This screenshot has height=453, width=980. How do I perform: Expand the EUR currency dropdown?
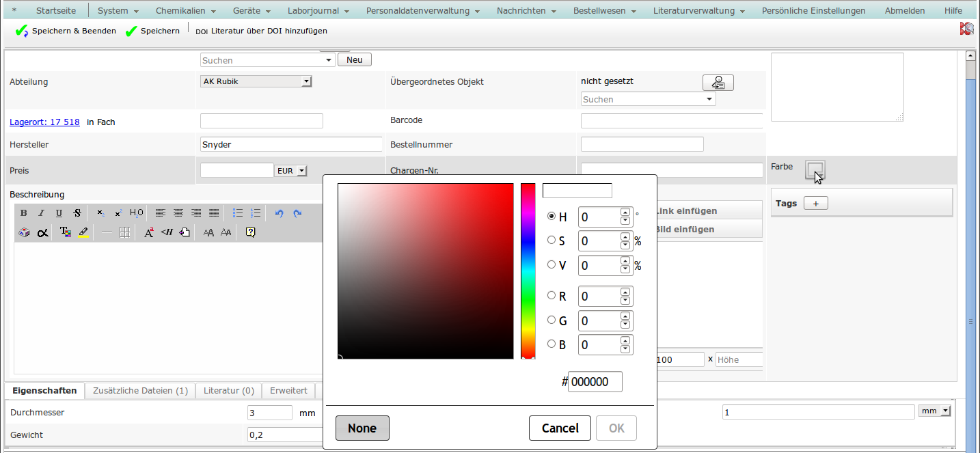click(291, 171)
